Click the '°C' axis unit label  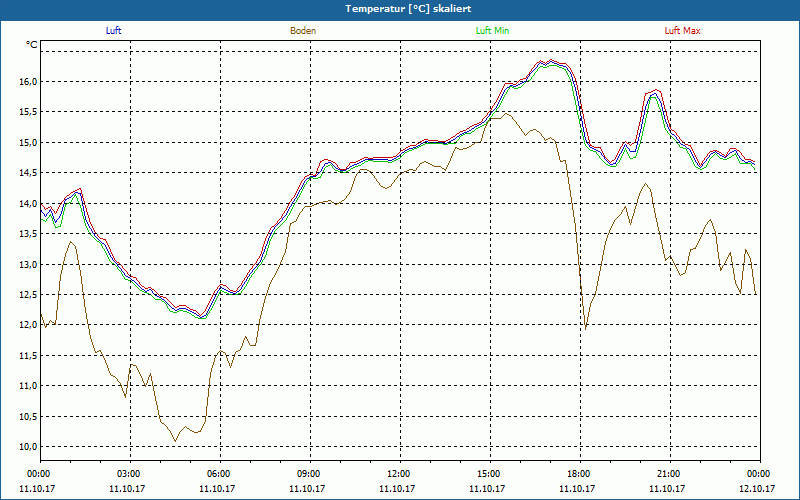pyautogui.click(x=32, y=45)
